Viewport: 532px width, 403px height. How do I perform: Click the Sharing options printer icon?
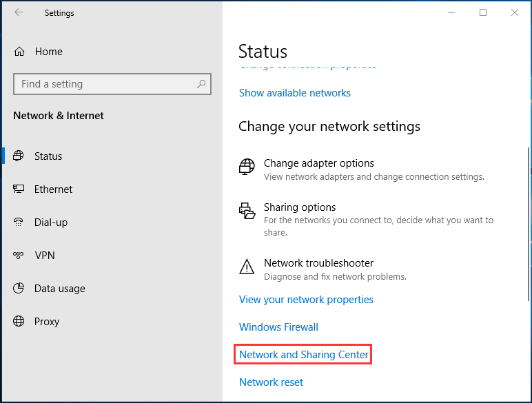[247, 211]
